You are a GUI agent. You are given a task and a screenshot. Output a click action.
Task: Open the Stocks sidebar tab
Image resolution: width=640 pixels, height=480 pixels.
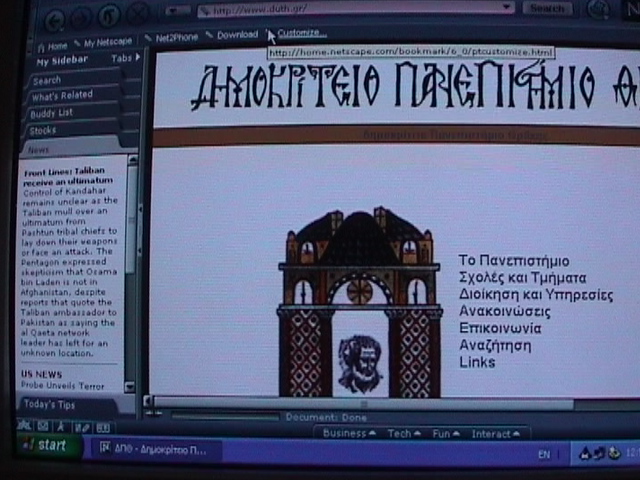point(70,130)
